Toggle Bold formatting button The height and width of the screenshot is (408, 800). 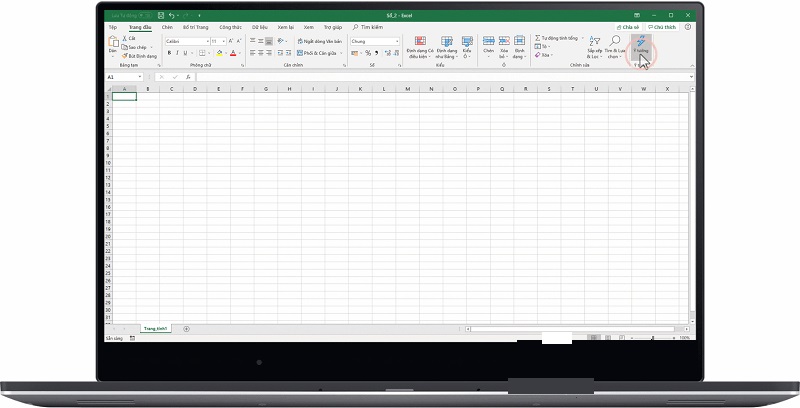coord(168,53)
